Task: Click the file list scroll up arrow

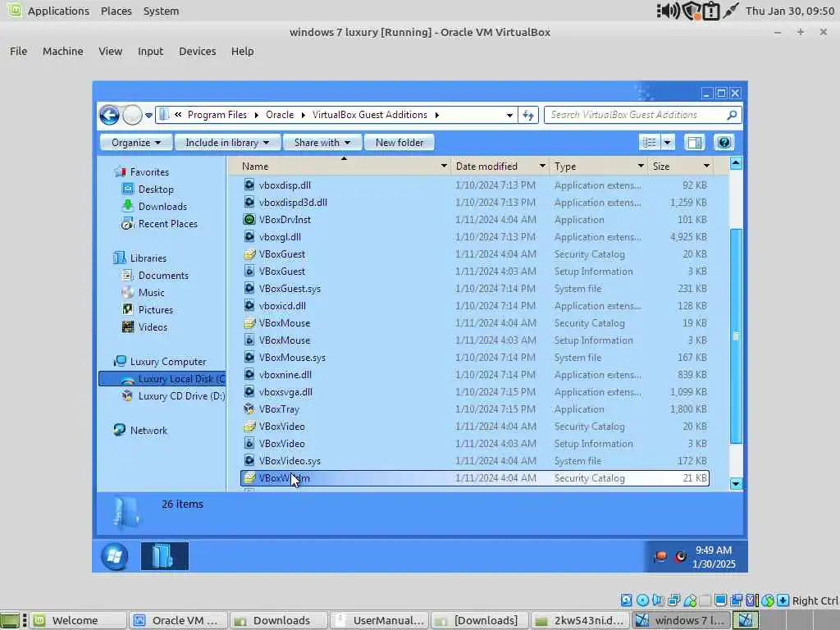Action: tap(736, 163)
